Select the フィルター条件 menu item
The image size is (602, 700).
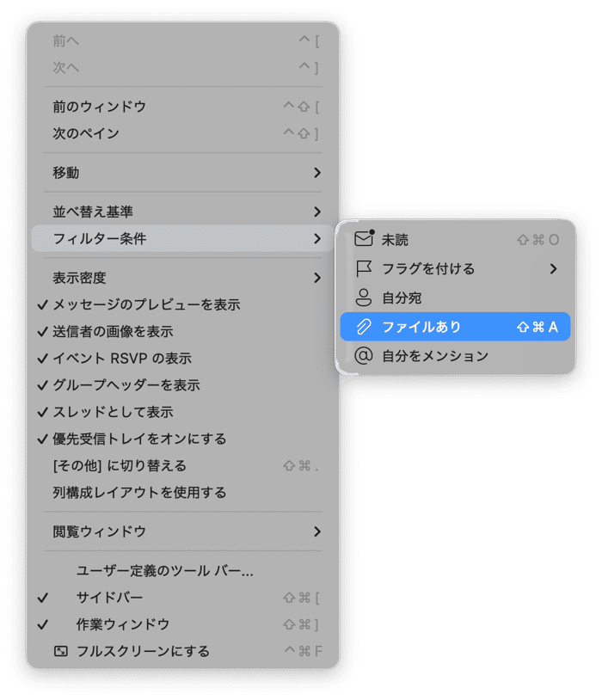pos(100,238)
